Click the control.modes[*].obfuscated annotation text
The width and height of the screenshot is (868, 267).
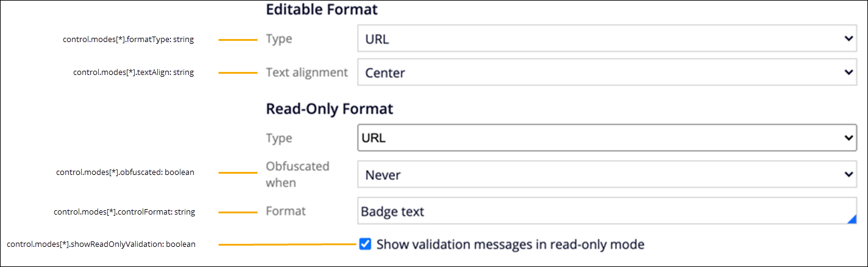tap(124, 173)
